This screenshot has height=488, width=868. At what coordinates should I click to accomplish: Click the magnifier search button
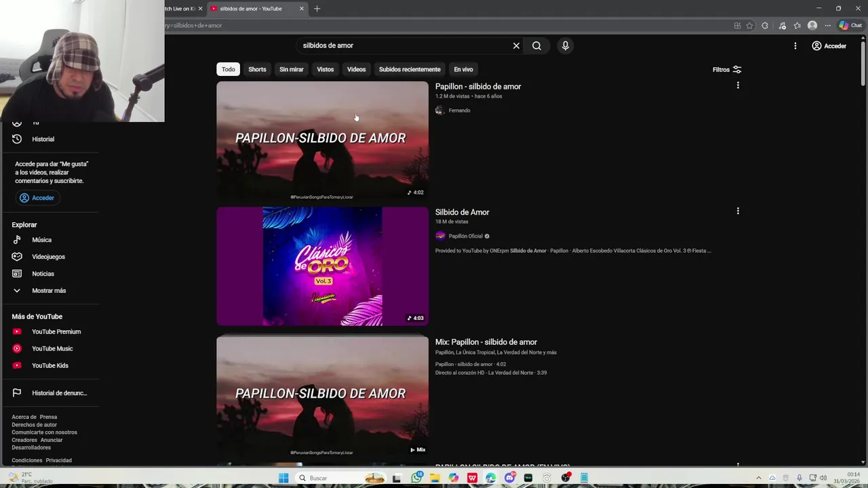536,45
